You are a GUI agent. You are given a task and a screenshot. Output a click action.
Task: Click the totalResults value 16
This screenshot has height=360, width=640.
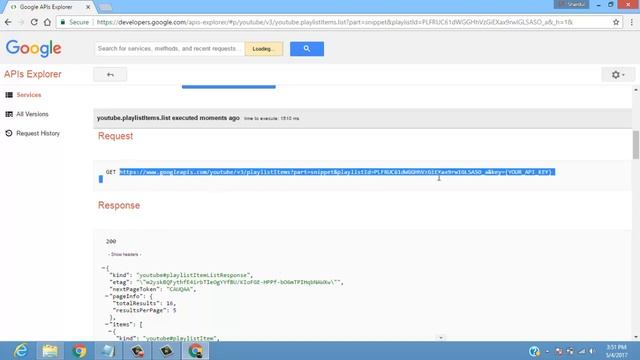(170, 303)
